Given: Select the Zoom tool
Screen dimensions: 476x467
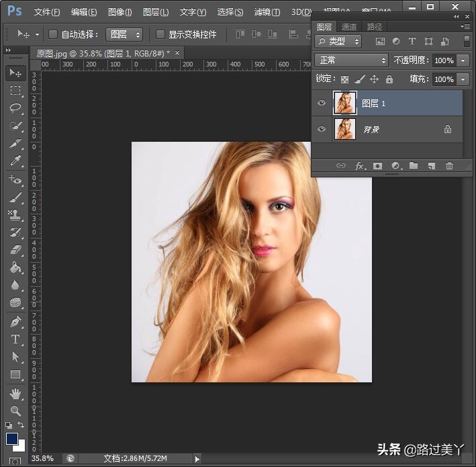Looking at the screenshot, I should [x=15, y=411].
